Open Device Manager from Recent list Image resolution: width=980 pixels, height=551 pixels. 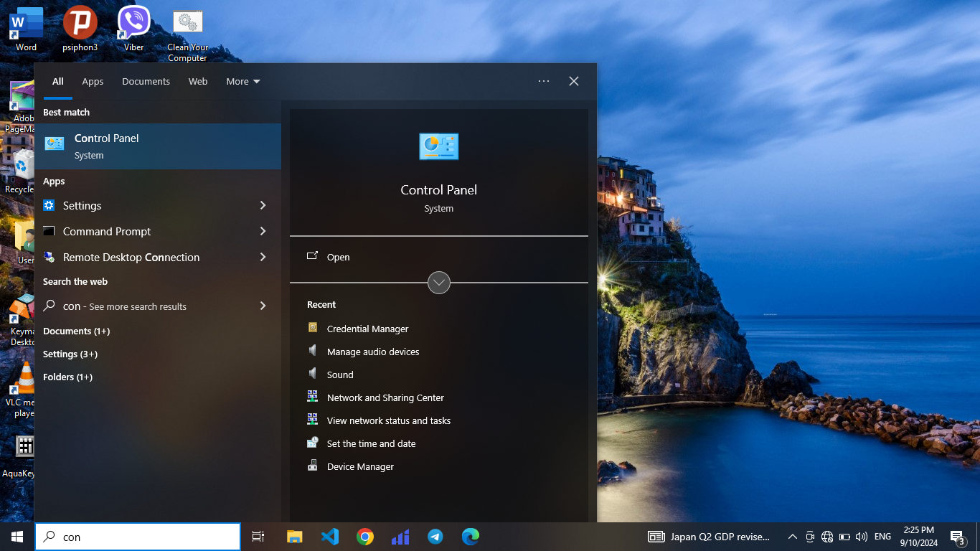[360, 466]
